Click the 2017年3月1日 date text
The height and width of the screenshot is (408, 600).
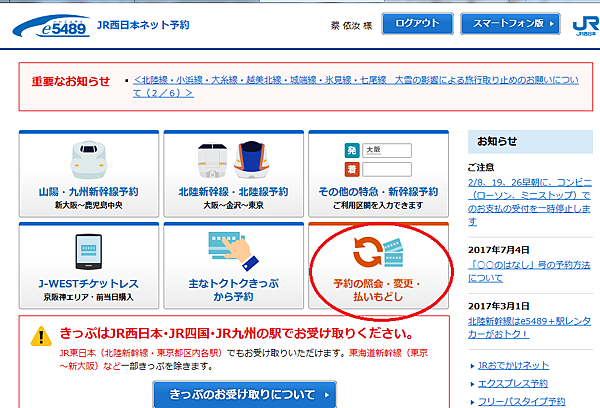(x=499, y=306)
